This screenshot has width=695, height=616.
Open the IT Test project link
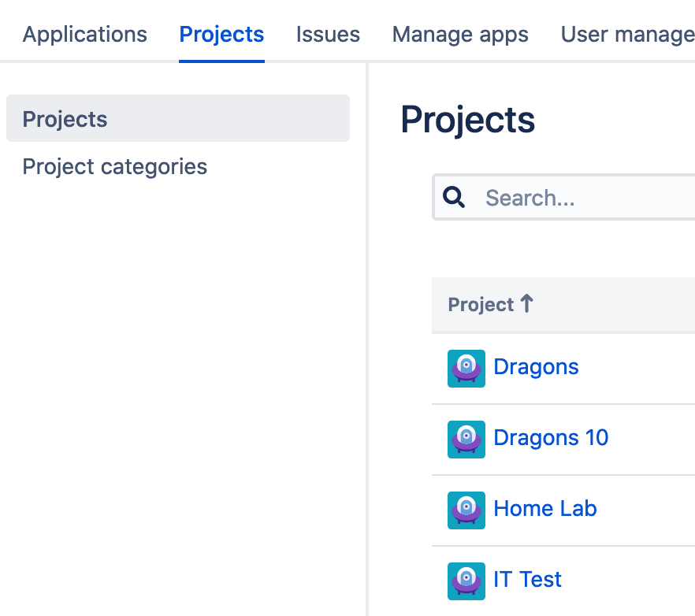[527, 580]
